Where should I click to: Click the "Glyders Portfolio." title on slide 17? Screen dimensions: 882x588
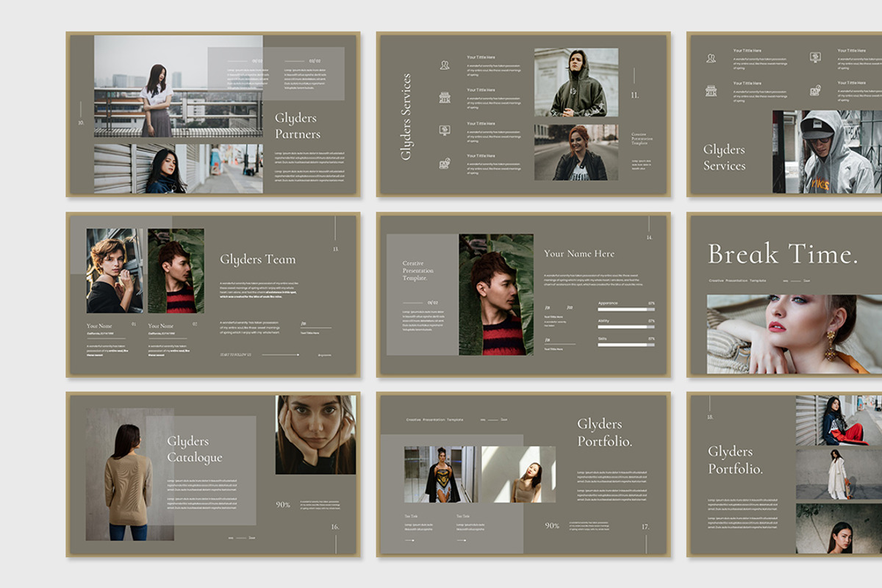pyautogui.click(x=605, y=432)
